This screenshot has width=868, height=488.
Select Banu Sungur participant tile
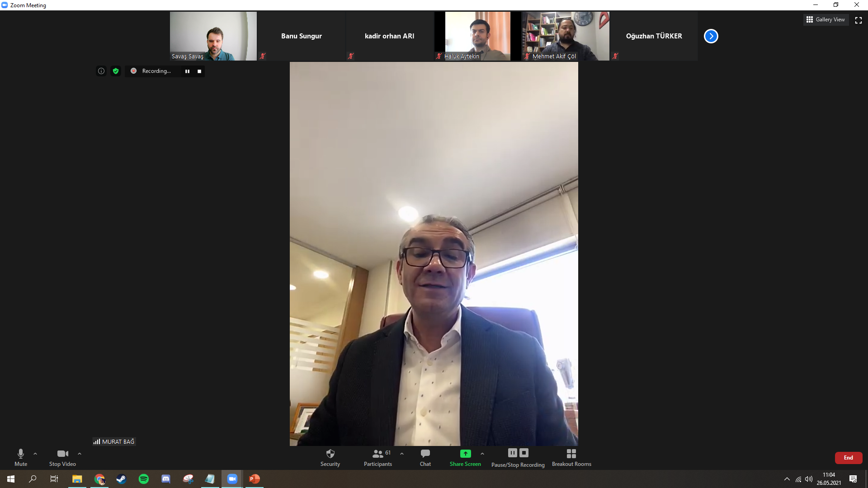point(302,36)
